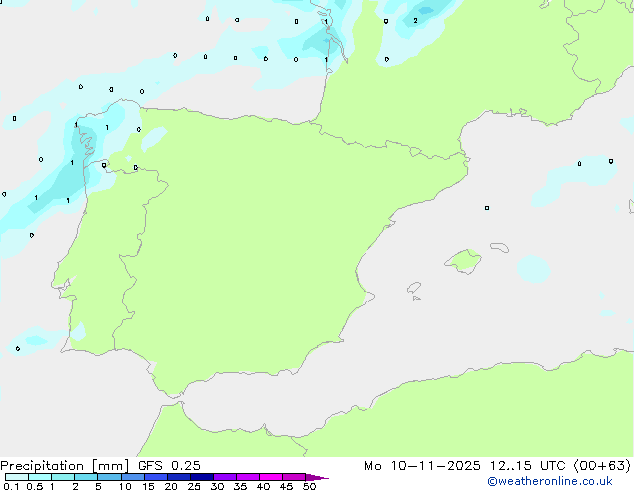This screenshot has width=634, height=490.
Task: Click the '5' label under the legend
Action: pyautogui.click(x=98, y=486)
